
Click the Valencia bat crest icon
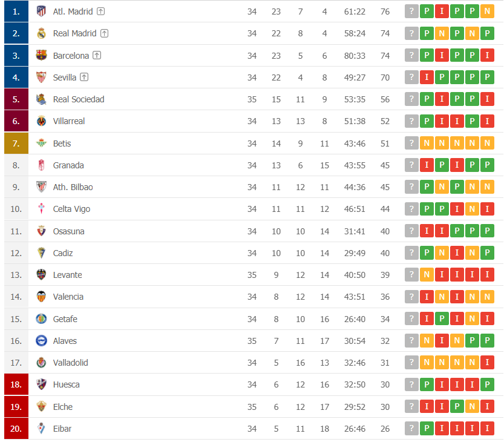pyautogui.click(x=41, y=297)
